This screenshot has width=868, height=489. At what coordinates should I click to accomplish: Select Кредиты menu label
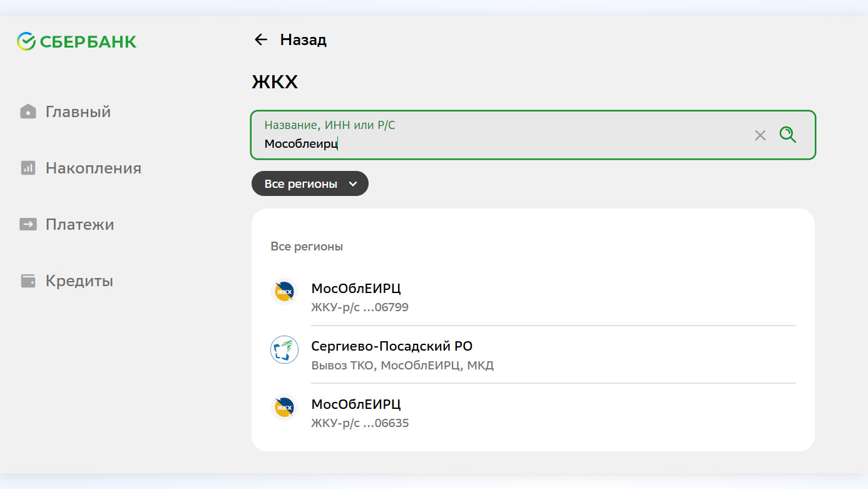coord(79,281)
